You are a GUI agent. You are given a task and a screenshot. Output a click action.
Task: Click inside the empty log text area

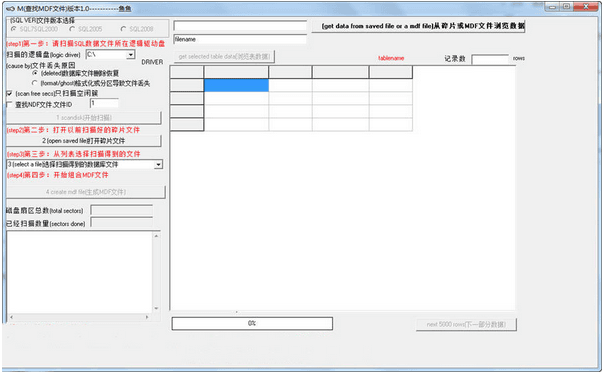click(79, 272)
